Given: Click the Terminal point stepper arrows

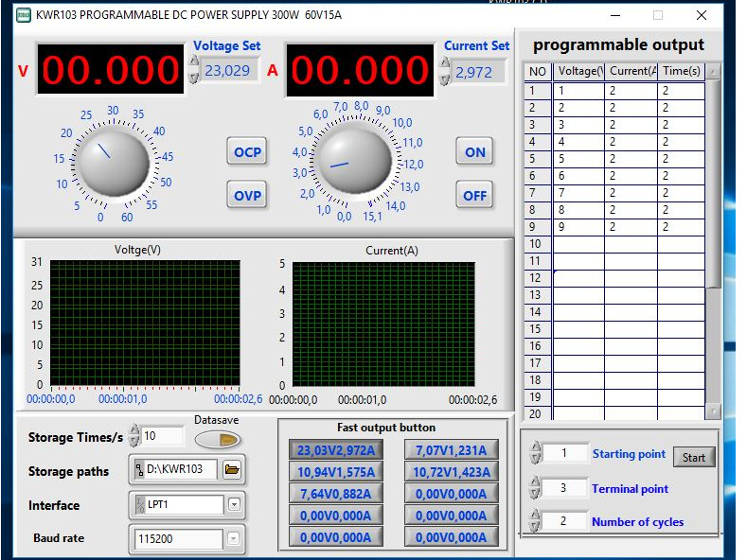Looking at the screenshot, I should [536, 487].
